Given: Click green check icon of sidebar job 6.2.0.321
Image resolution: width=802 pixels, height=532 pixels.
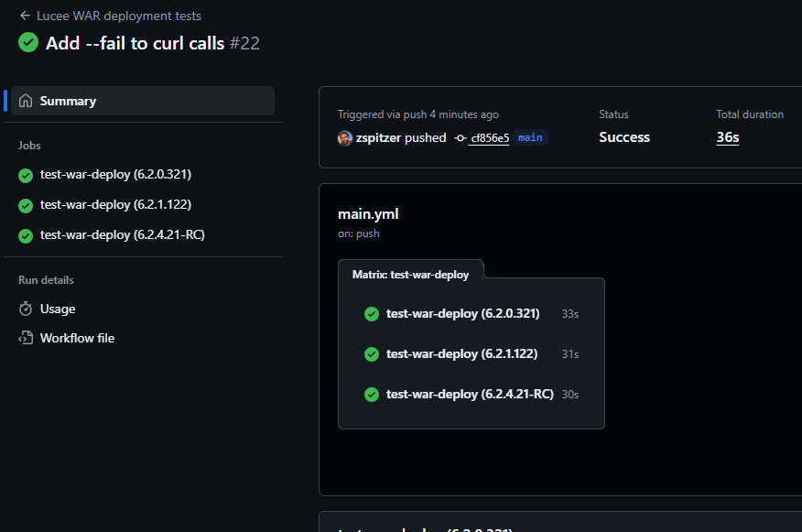Looking at the screenshot, I should [x=26, y=175].
